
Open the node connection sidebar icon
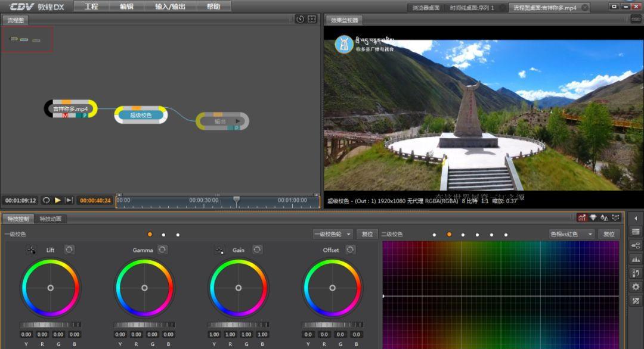coord(636,245)
